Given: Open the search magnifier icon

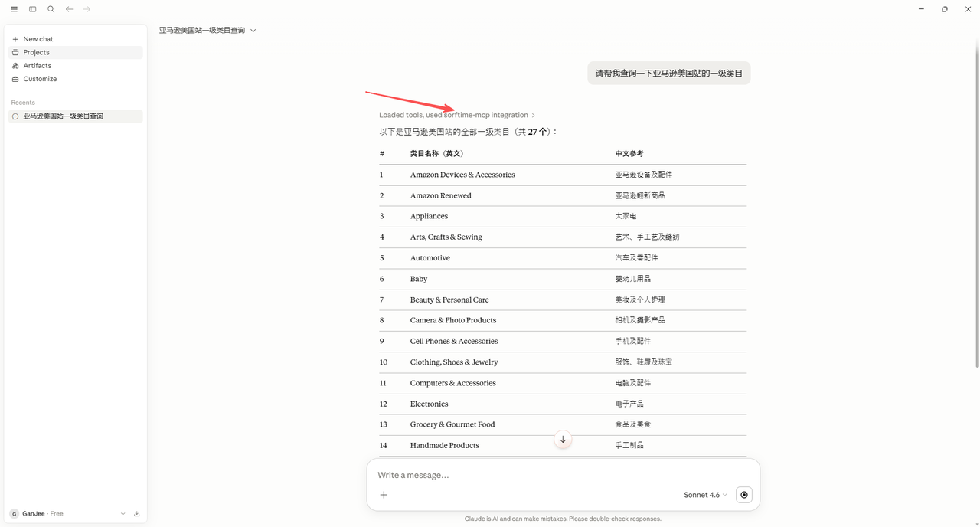Looking at the screenshot, I should [x=51, y=9].
